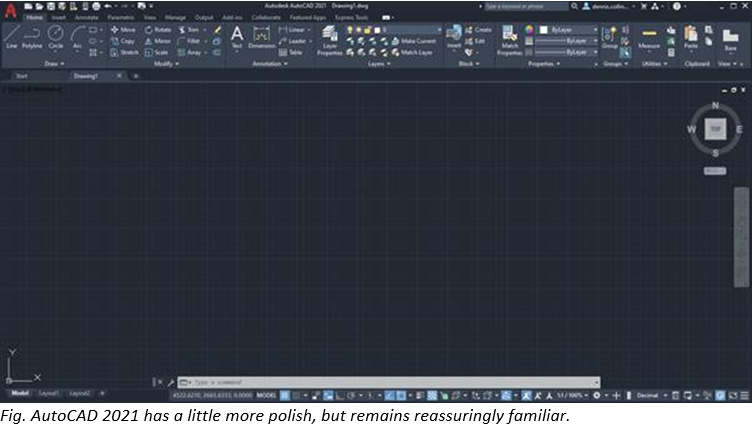
Task: Toggle polar tracking in status bar
Action: click(352, 395)
